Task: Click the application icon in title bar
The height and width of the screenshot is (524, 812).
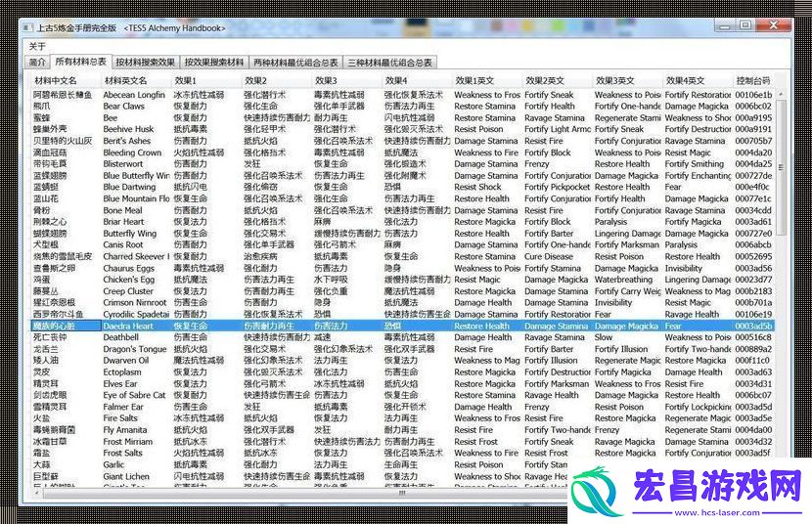Action: pyautogui.click(x=28, y=28)
